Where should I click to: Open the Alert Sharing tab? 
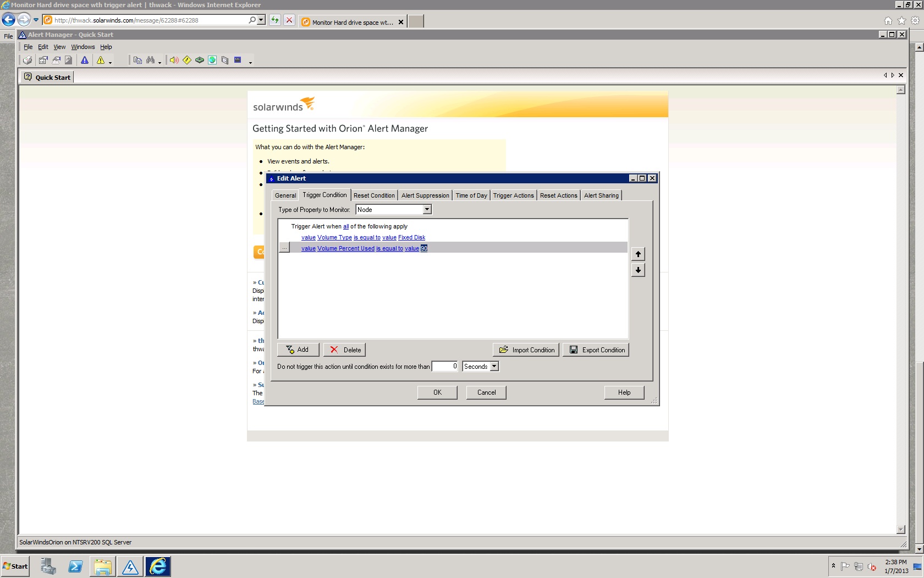(601, 195)
